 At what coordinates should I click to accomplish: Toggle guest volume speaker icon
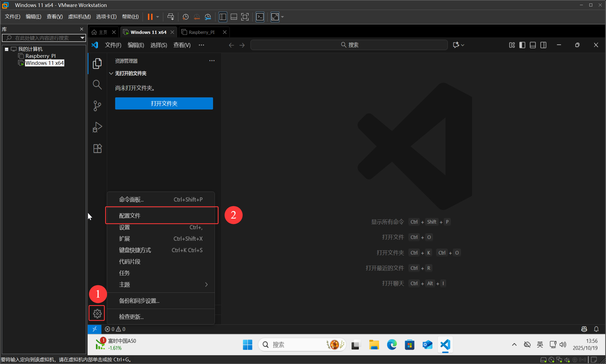[x=563, y=344]
